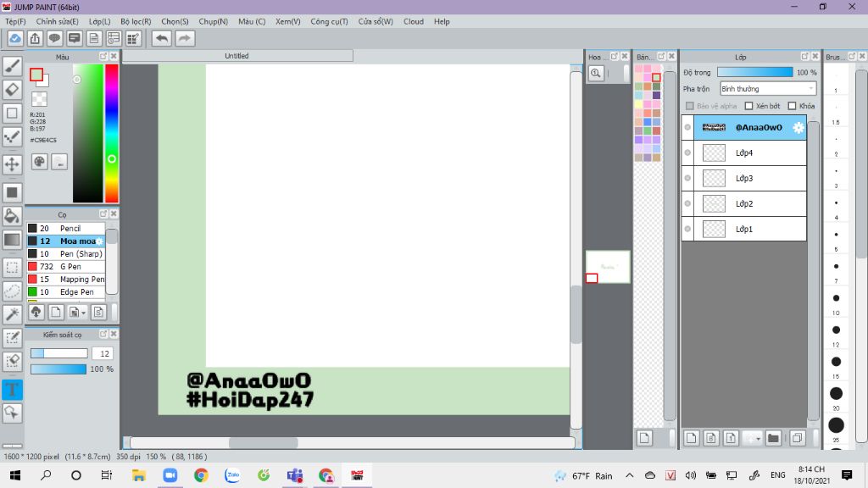
Task: Open the Pha trộn blend mode dropdown
Action: coord(768,88)
